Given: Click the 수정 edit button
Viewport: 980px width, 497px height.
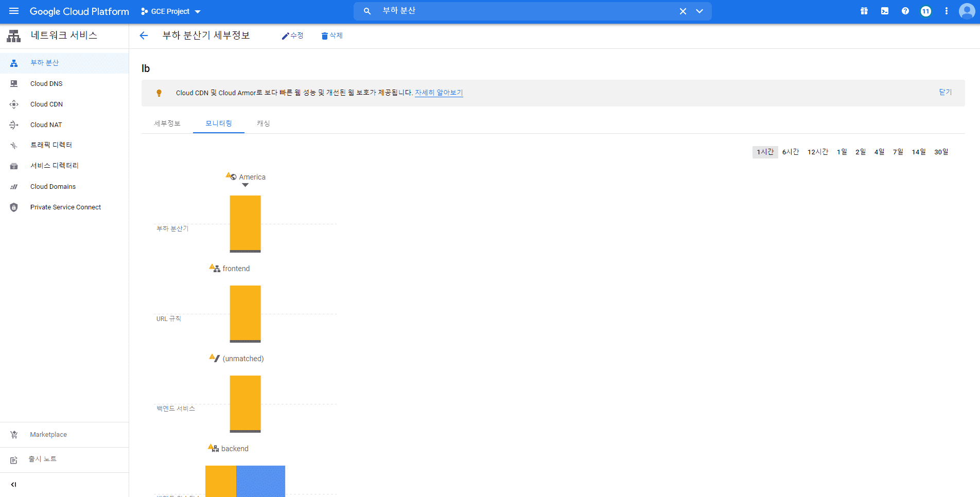Looking at the screenshot, I should pos(292,35).
